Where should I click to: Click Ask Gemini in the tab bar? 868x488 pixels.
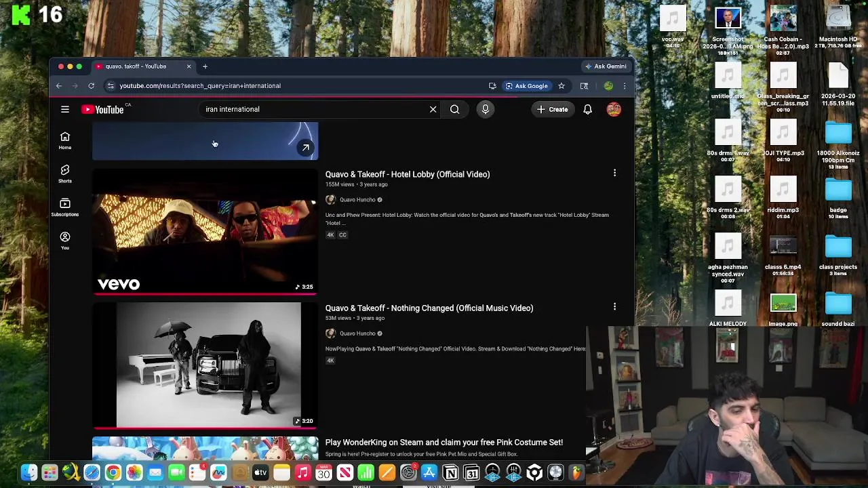[x=605, y=66]
